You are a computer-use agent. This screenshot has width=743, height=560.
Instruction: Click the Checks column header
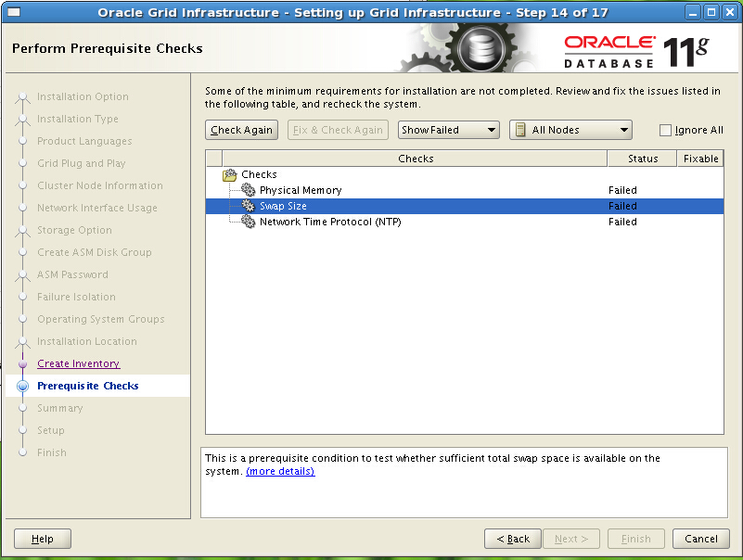tap(415, 159)
